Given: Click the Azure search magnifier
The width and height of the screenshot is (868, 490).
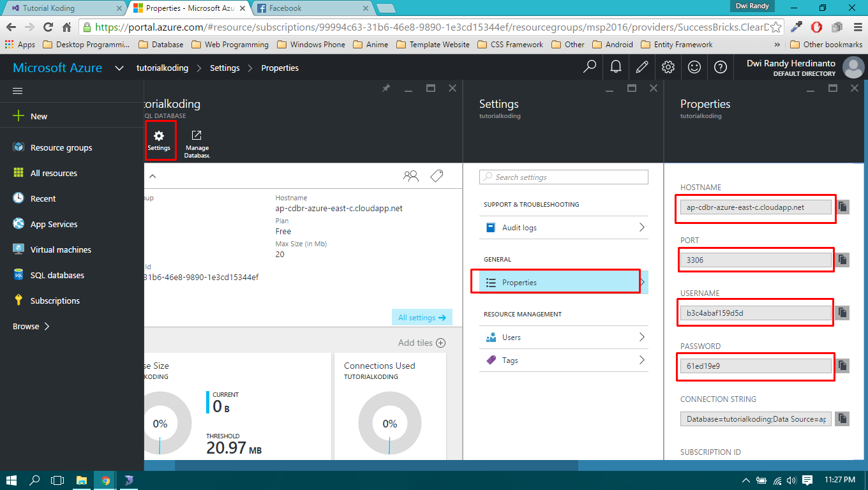Looking at the screenshot, I should (x=589, y=67).
